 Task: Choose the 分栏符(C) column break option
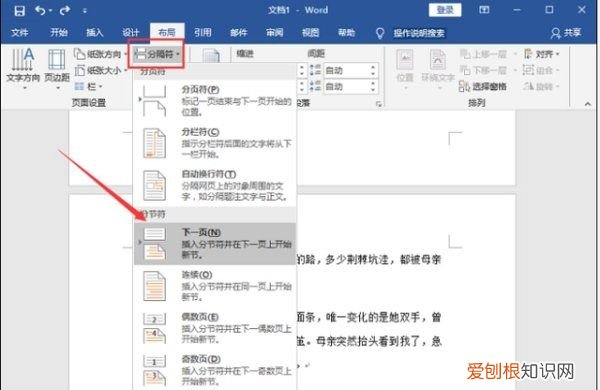pos(215,143)
